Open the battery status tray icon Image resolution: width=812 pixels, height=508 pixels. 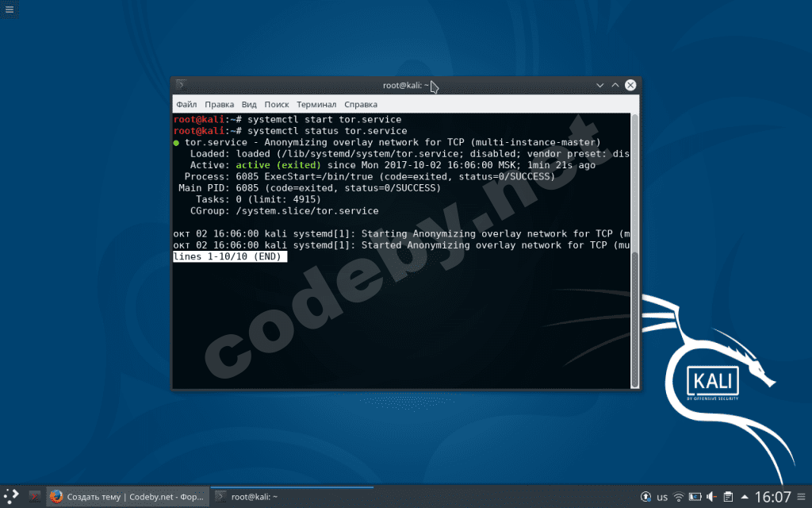[695, 497]
